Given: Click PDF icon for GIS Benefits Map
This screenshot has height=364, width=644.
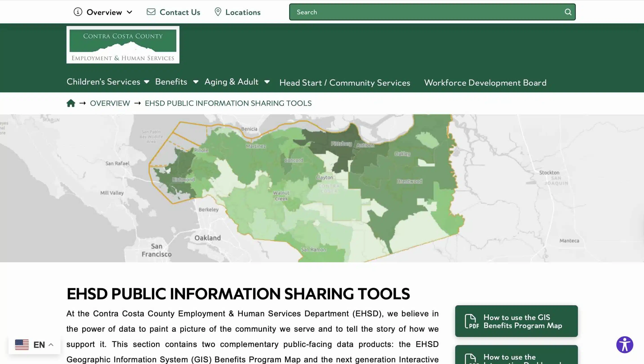Looking at the screenshot, I should coord(472,321).
